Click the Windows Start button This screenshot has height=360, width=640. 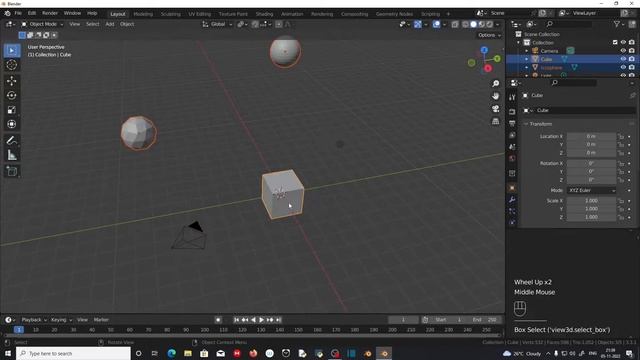(x=8, y=353)
